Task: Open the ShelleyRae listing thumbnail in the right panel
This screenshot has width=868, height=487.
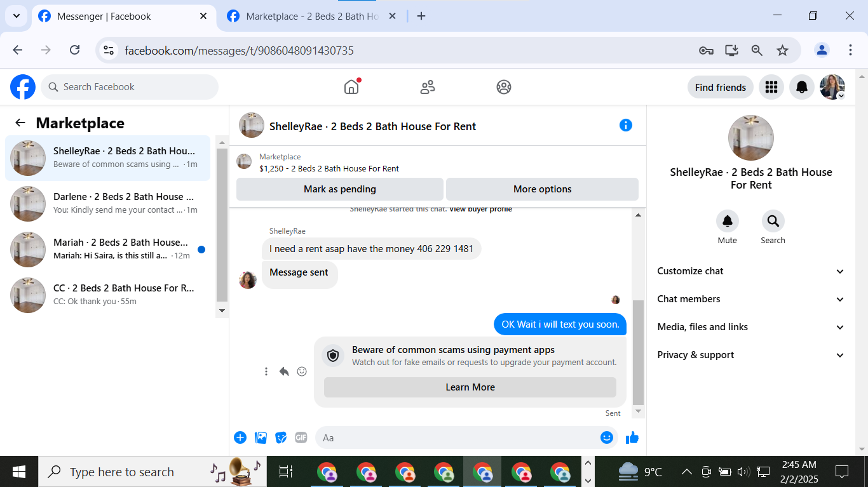Action: click(x=751, y=138)
